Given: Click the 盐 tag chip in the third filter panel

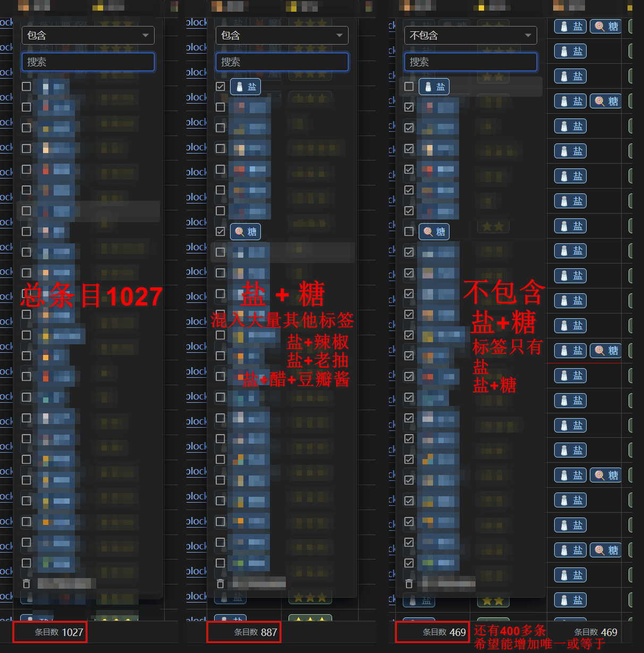Looking at the screenshot, I should click(x=434, y=87).
